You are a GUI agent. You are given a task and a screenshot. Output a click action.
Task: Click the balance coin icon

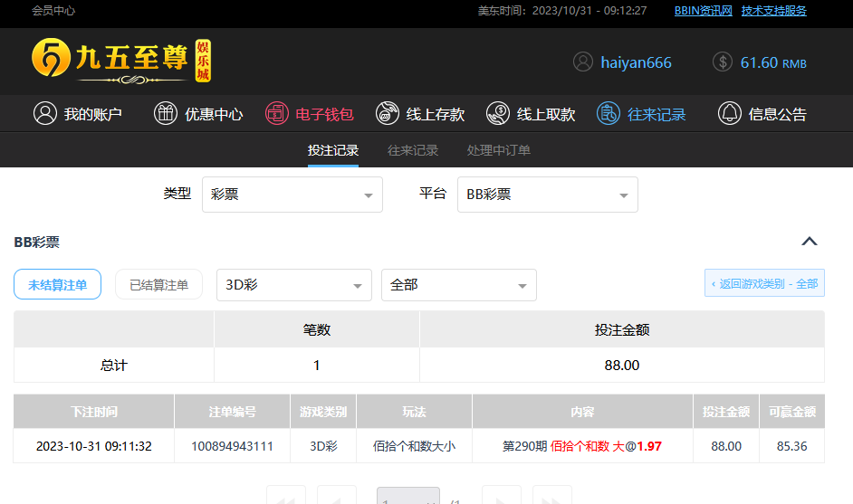point(723,62)
